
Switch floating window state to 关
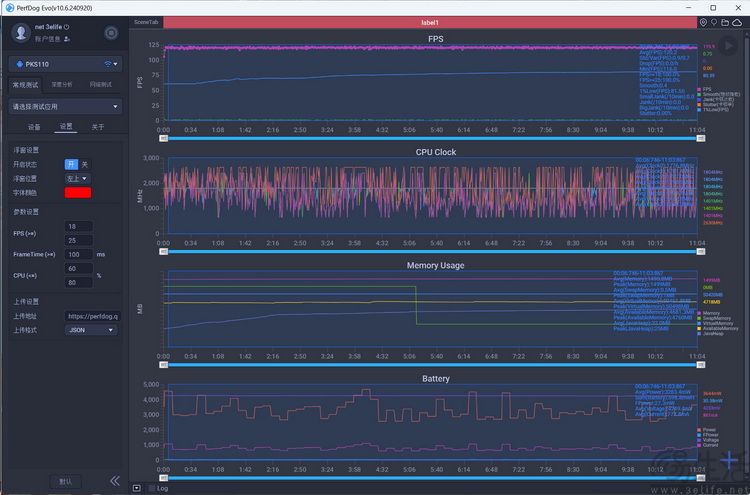click(x=85, y=165)
